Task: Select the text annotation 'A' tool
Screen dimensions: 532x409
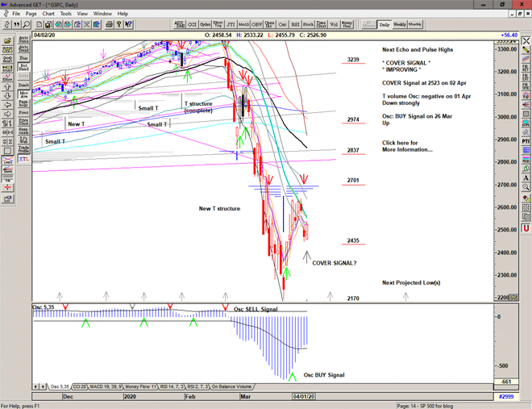Action: 526,177
